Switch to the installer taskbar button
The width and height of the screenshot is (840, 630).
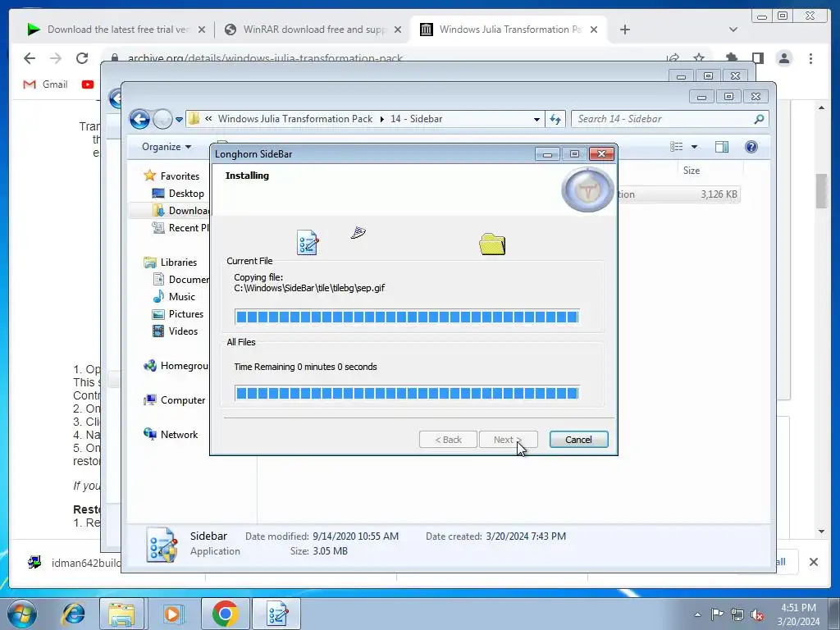click(x=276, y=614)
